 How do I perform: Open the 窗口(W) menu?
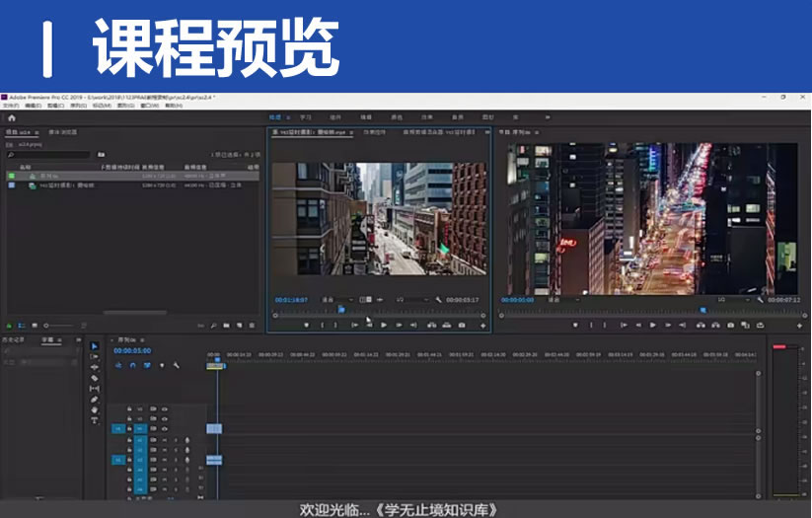pos(150,106)
